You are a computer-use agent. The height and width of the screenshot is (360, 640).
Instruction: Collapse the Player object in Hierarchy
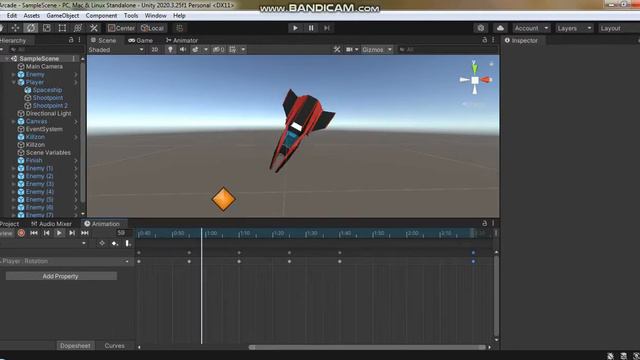(x=13, y=82)
